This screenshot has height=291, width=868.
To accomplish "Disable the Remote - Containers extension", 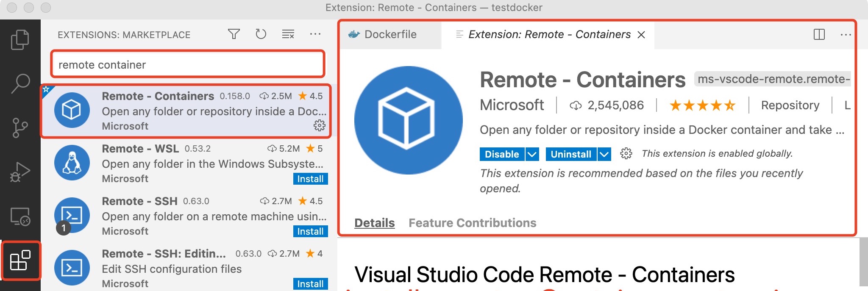I will 502,154.
